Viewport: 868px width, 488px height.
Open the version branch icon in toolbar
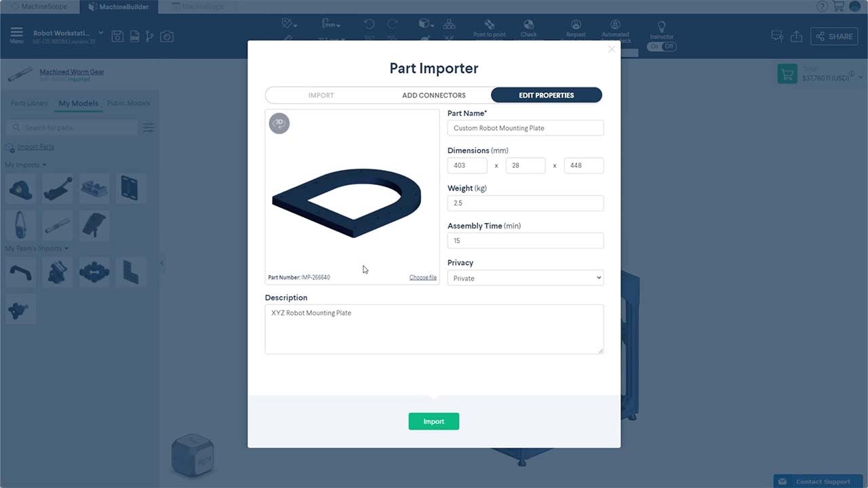pyautogui.click(x=149, y=36)
